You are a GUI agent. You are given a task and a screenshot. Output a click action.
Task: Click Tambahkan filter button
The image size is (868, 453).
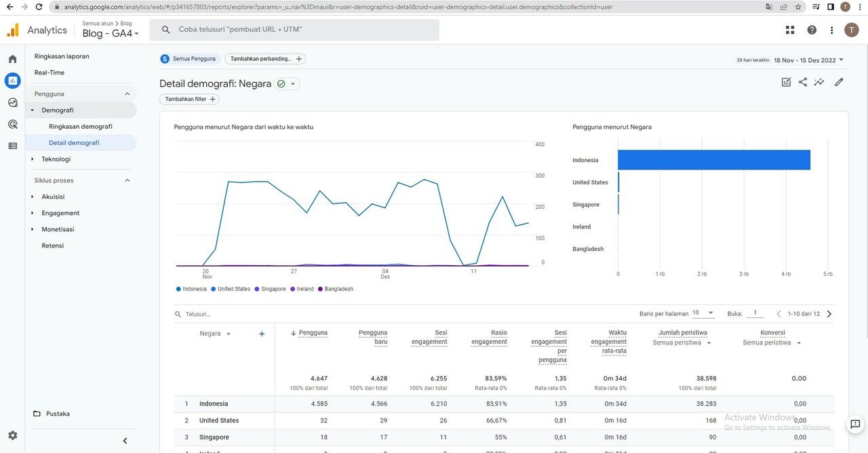click(189, 99)
